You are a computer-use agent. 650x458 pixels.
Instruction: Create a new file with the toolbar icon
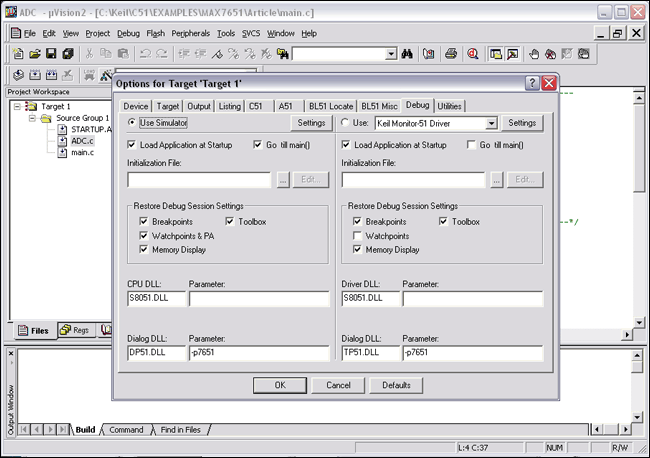click(18, 54)
